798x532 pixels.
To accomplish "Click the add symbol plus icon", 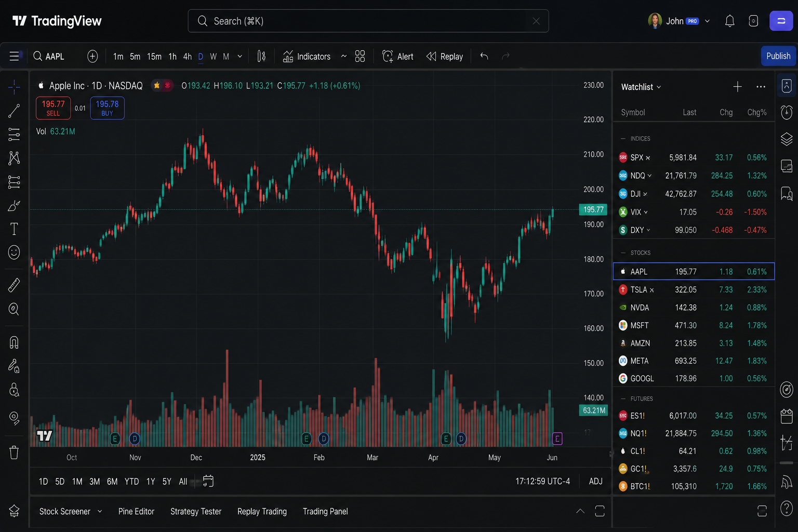I will point(92,56).
